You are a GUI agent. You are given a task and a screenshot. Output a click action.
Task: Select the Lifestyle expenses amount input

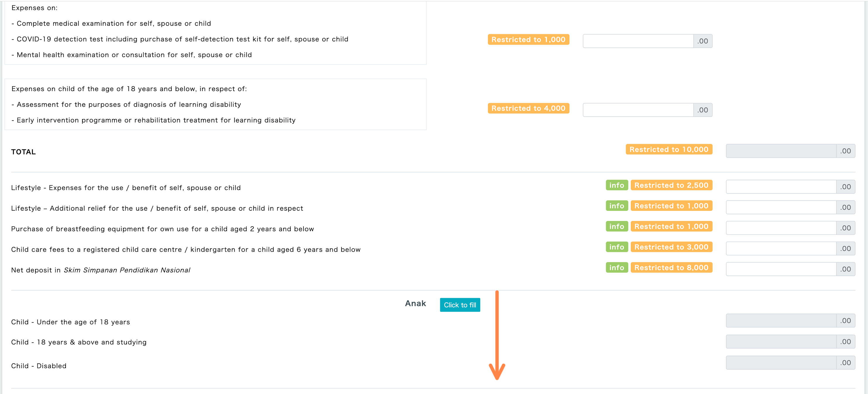click(781, 186)
